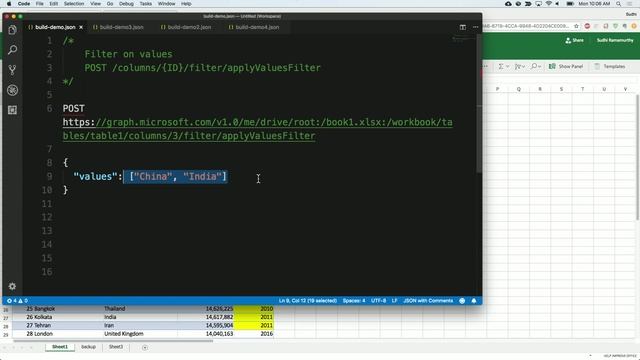Screen dimensions: 640x360
Task: Open Sort & Filter dropdown in Excel
Action: pos(520,66)
